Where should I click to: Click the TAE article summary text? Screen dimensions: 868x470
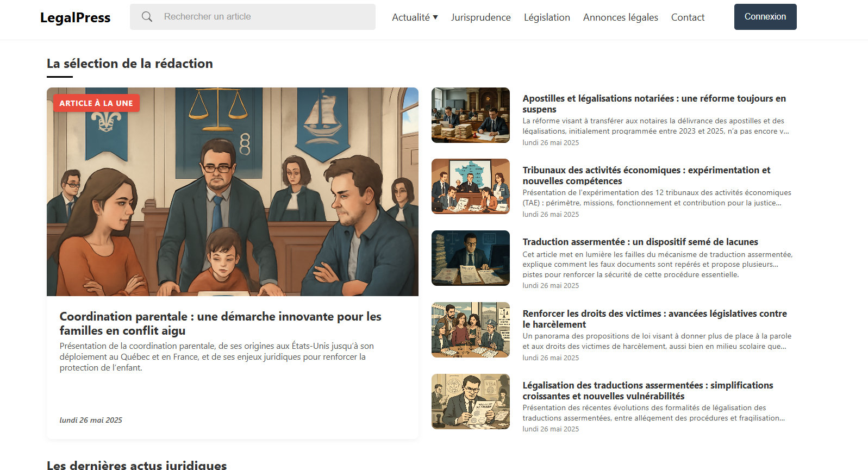tap(657, 198)
